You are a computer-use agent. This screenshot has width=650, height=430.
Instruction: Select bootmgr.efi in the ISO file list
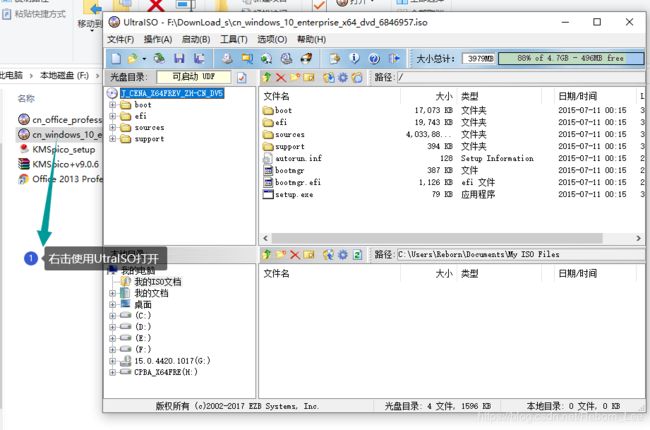[x=298, y=182]
